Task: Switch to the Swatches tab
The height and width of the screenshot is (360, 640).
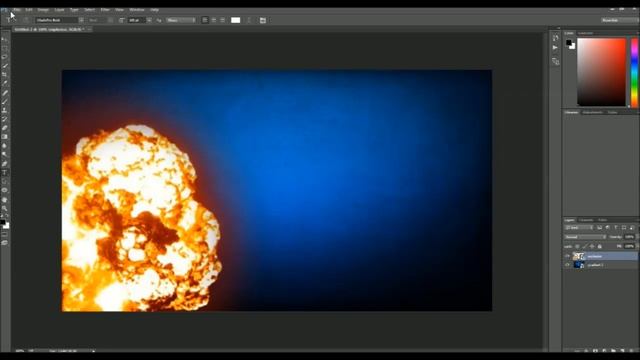Action: tap(585, 33)
